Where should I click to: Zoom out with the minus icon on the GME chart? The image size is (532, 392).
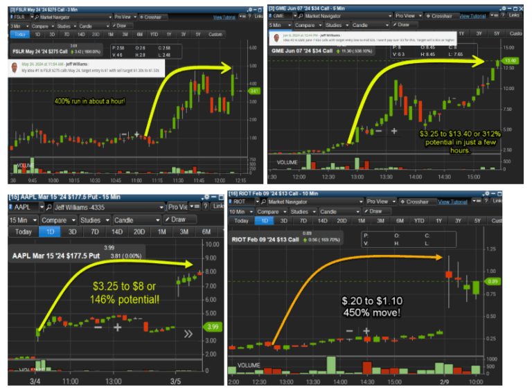click(x=379, y=131)
